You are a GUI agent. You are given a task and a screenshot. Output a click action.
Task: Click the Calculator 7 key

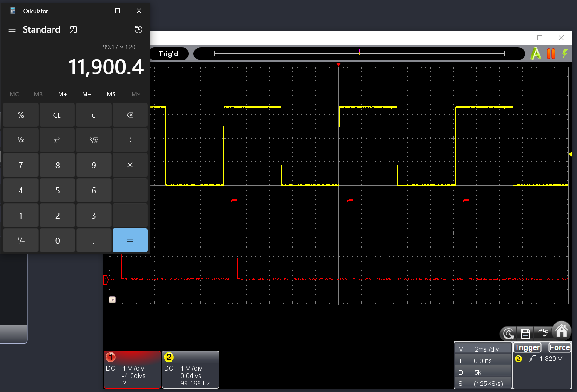click(21, 165)
